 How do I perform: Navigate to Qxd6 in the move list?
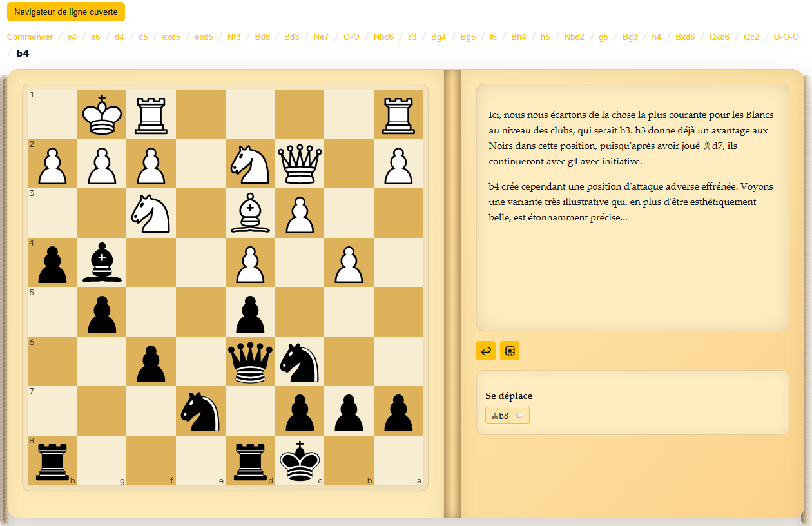[719, 37]
